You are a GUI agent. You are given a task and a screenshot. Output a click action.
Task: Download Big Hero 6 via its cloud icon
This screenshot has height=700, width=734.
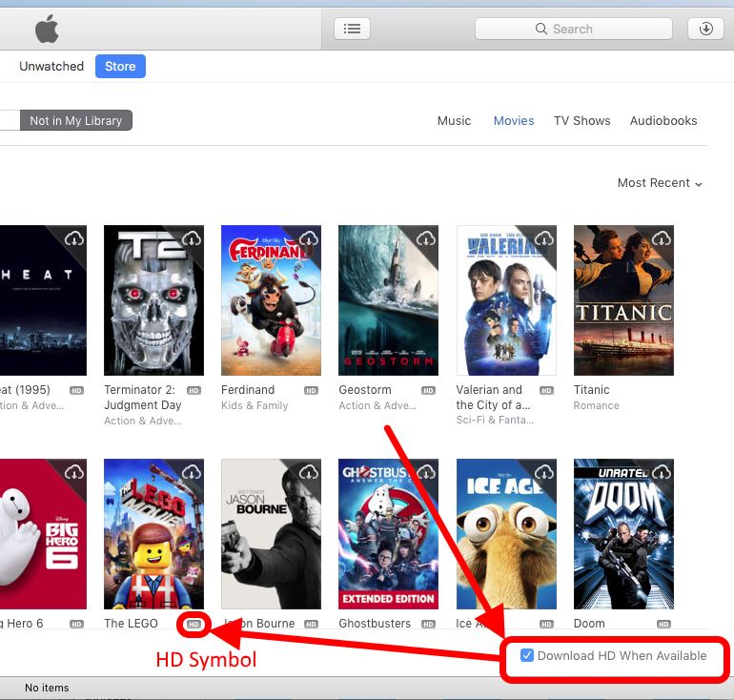[74, 473]
